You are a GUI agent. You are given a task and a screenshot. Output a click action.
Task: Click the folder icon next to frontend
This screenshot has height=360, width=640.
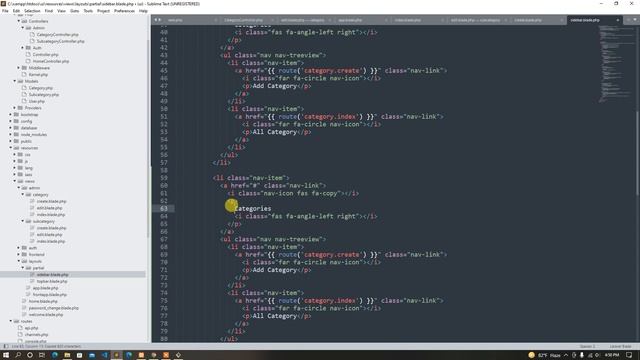[24, 254]
